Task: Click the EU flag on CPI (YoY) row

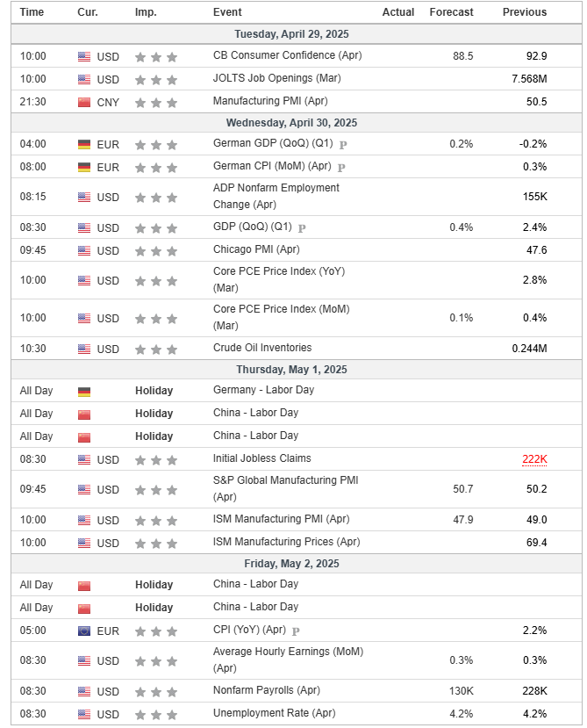Action: click(84, 631)
